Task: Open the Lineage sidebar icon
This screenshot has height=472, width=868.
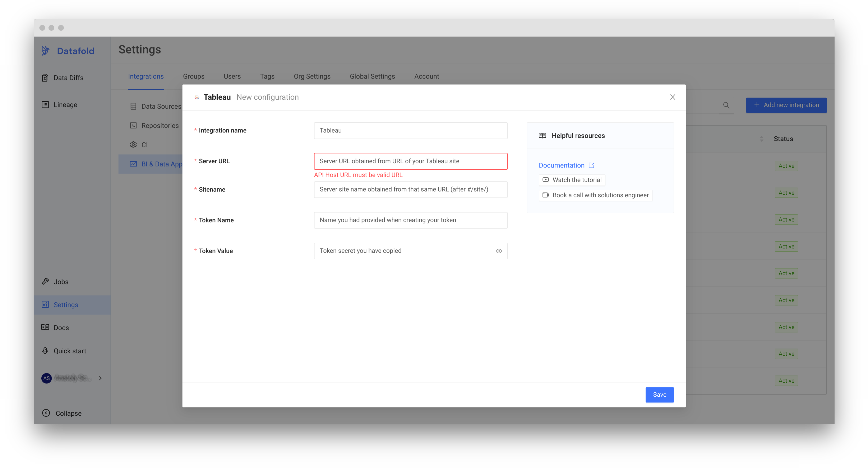Action: 45,105
